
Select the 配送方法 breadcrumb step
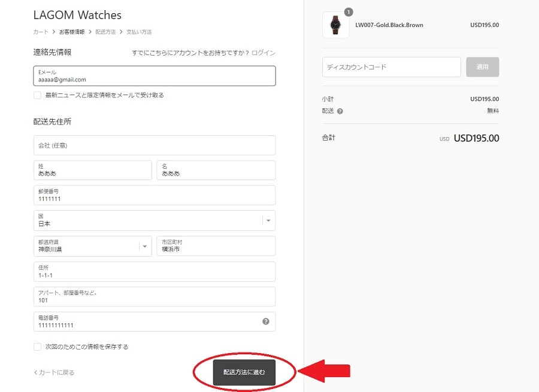click(105, 32)
